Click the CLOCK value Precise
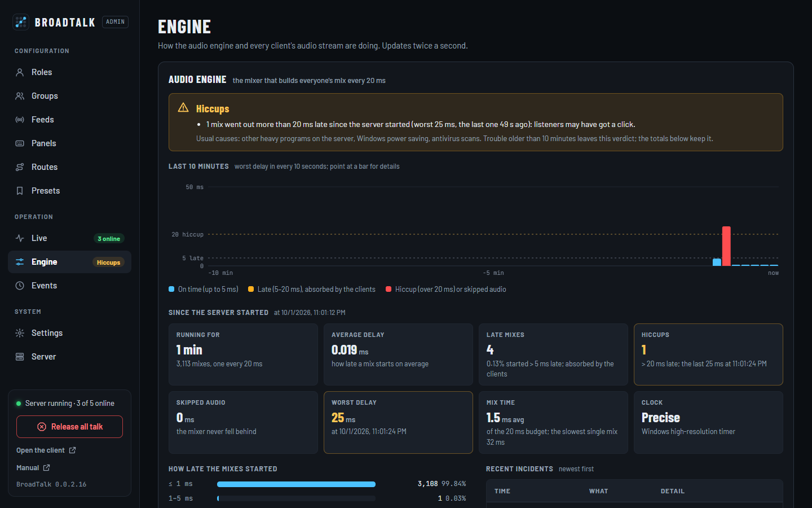Image resolution: width=812 pixels, height=508 pixels. 661,418
